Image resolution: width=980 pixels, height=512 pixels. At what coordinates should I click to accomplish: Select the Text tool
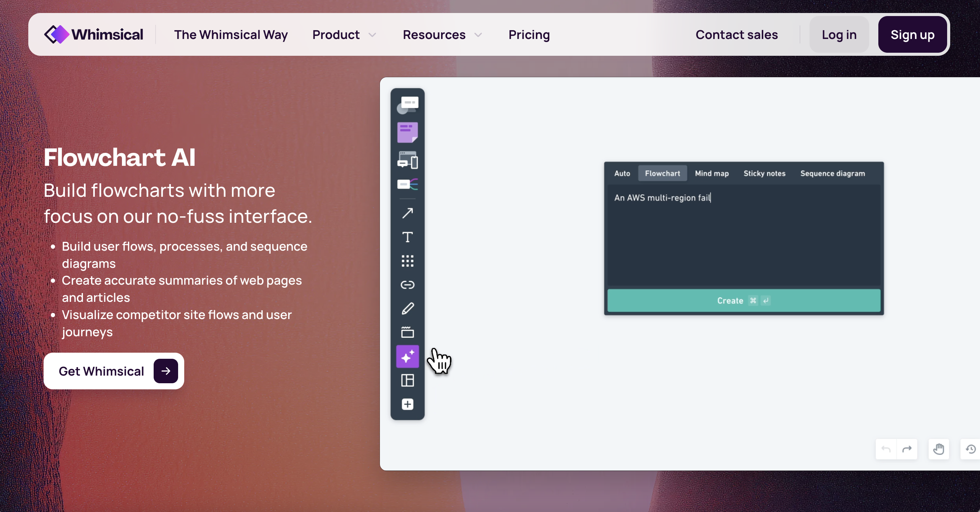click(x=407, y=237)
